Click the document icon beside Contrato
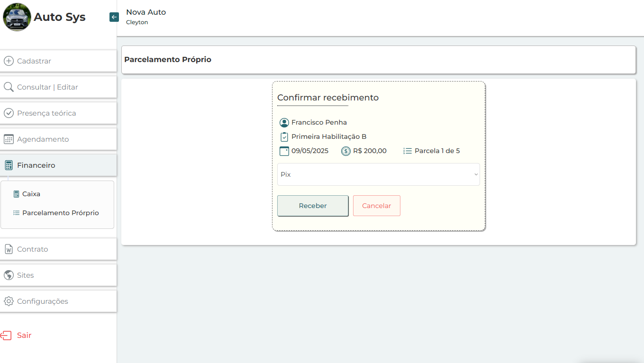The height and width of the screenshot is (363, 644). 9,249
